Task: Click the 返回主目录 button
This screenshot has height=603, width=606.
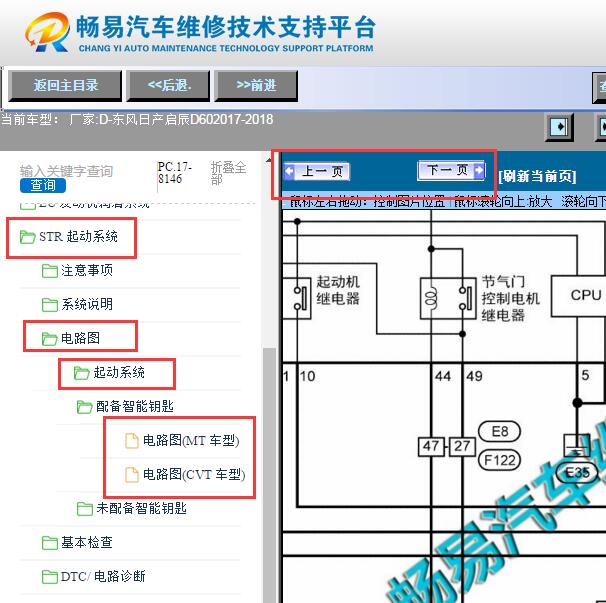Action: 65,86
